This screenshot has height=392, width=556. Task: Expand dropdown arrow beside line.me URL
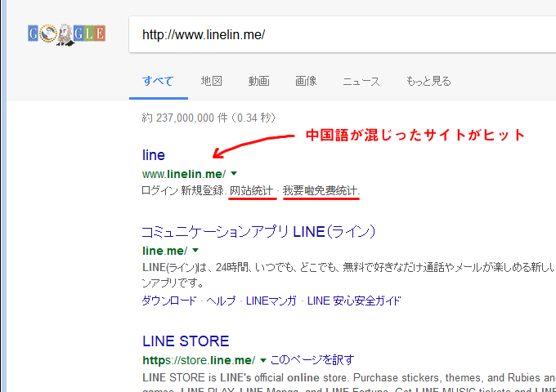coord(195,250)
